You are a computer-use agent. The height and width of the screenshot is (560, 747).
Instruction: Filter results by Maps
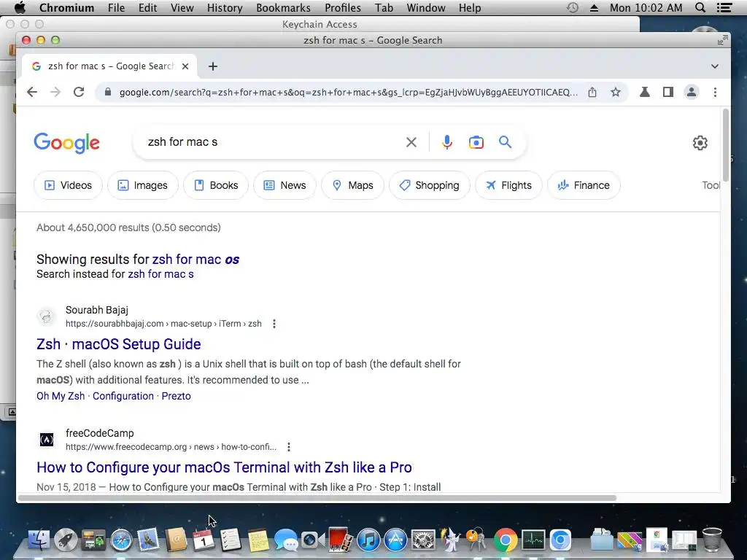click(352, 185)
